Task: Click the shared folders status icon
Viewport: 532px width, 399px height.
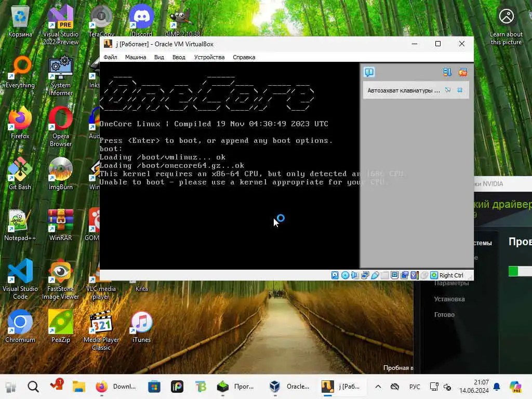Action: 384,275
